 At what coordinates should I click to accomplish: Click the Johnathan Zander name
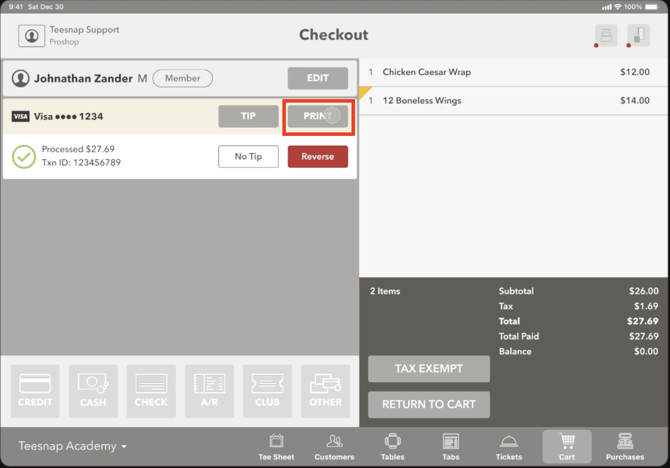83,79
